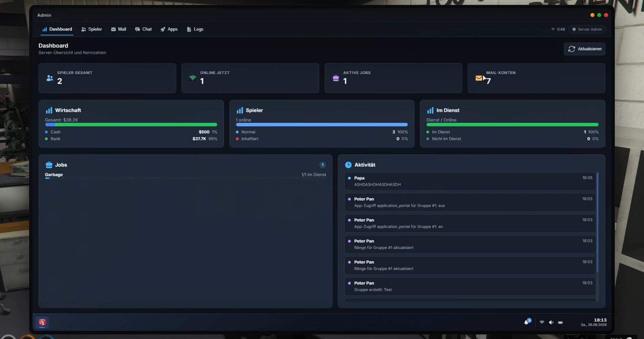
Task: Click the Server Admin badge
Action: [587, 29]
